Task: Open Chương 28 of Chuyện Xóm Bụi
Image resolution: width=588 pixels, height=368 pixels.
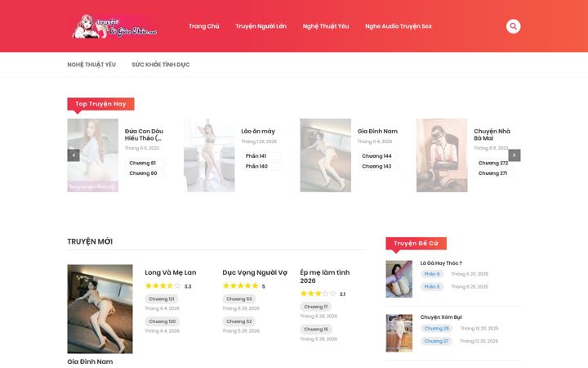Action: tap(436, 329)
